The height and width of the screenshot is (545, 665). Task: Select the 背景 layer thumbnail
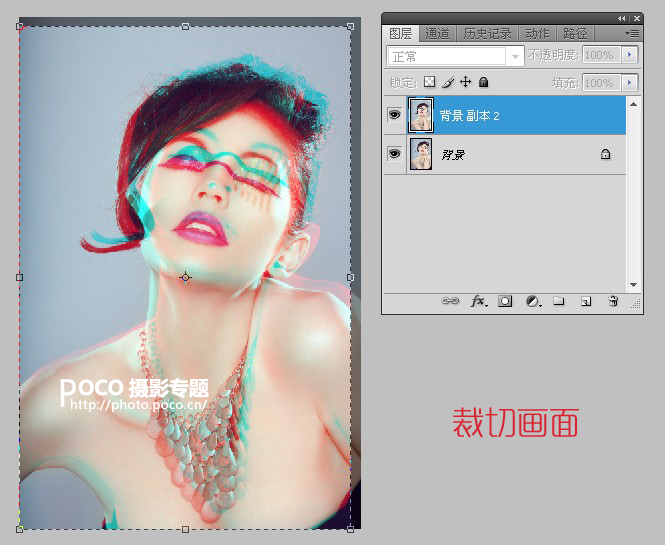421,154
